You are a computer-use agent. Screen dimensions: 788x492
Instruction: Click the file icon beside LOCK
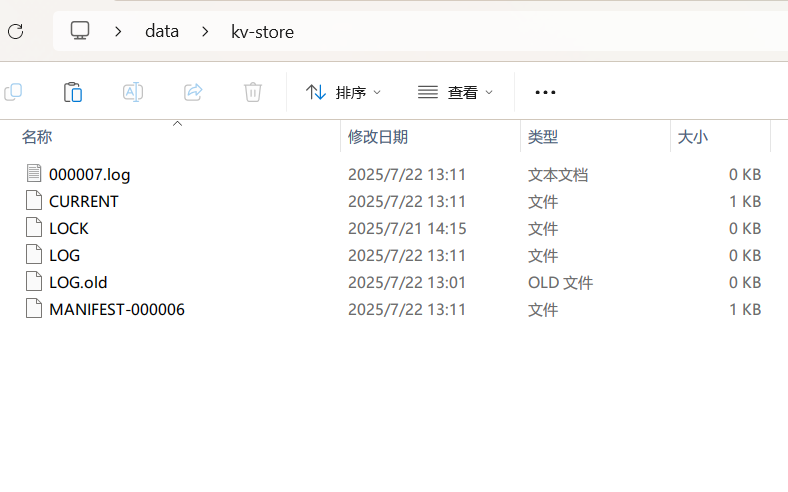(34, 228)
